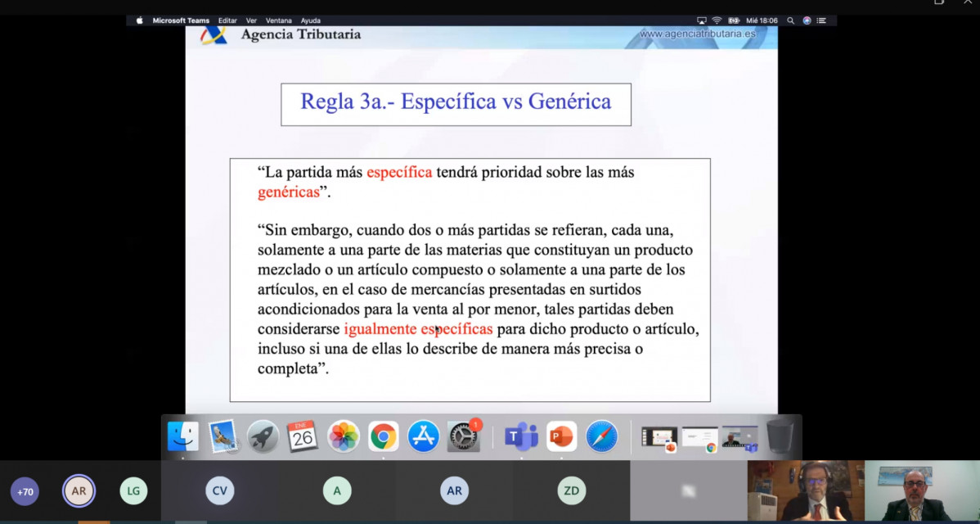Open the Ventana menu
This screenshot has height=524, width=980.
tap(281, 20)
